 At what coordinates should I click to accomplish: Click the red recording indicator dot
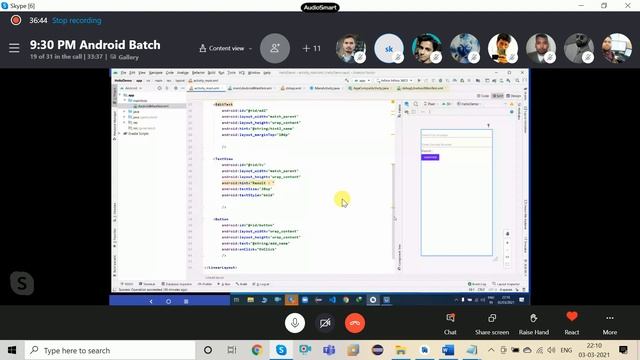point(16,20)
